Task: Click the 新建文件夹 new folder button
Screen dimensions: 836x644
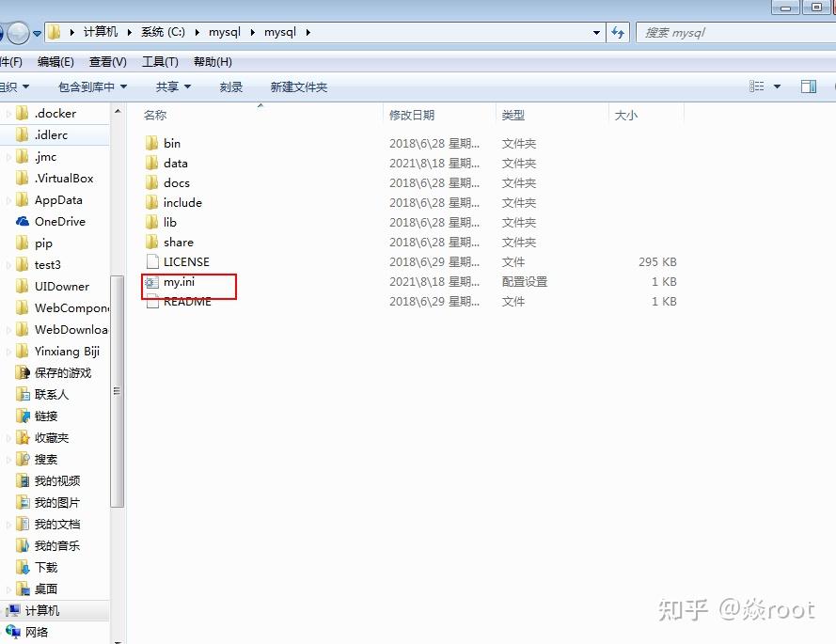Action: pos(299,86)
